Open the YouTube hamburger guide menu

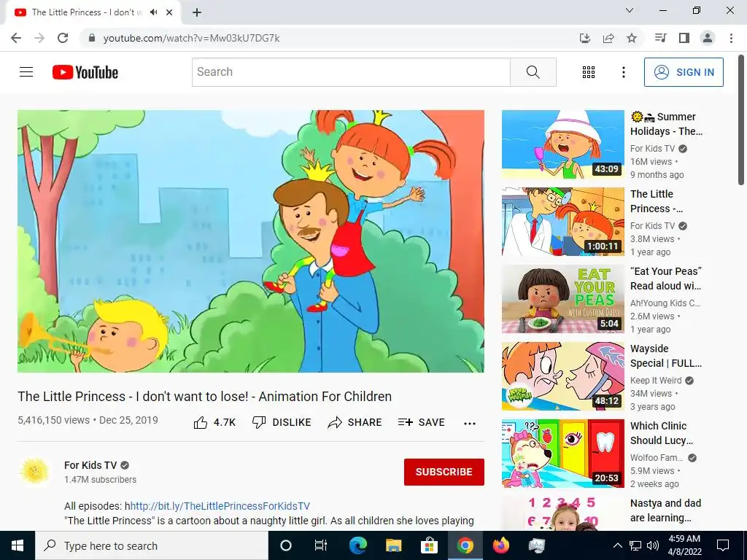point(26,72)
